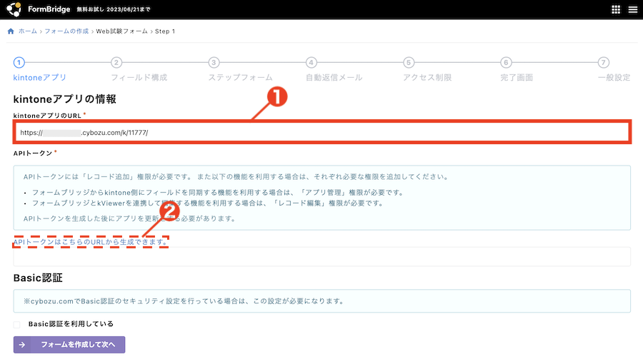Click the kintoneアプリの情報 heading
The height and width of the screenshot is (364, 643).
coord(65,99)
